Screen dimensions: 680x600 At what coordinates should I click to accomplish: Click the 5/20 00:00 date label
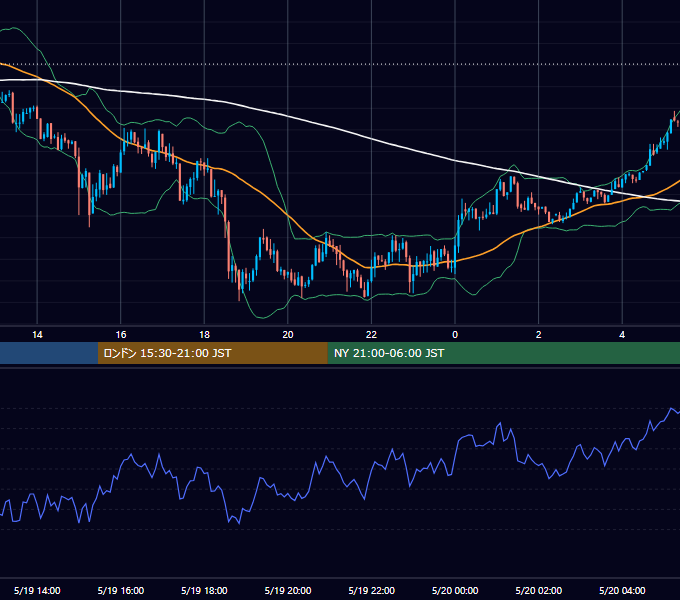pyautogui.click(x=455, y=590)
